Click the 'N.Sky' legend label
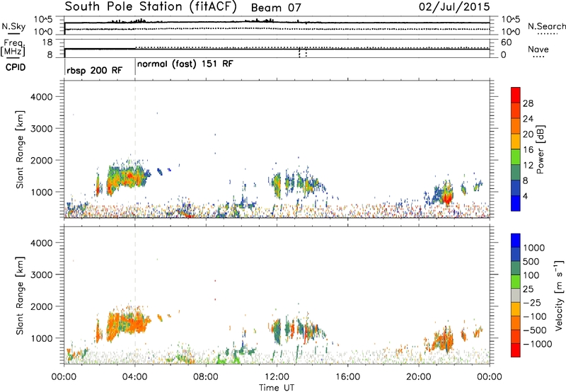 tap(13, 26)
